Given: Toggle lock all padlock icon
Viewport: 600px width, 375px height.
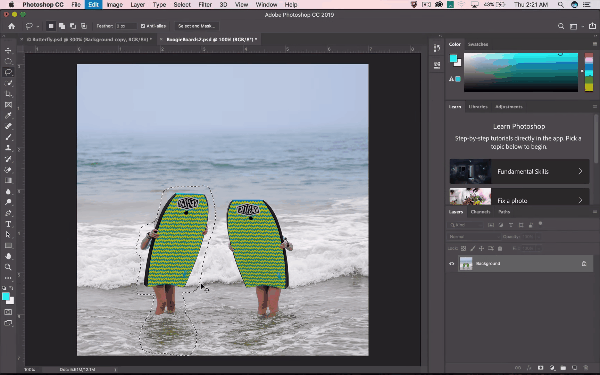Looking at the screenshot, I should pos(500,248).
